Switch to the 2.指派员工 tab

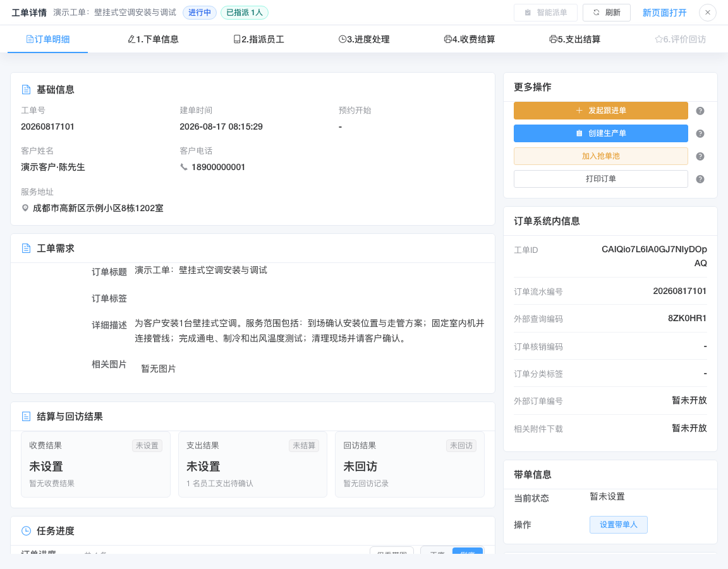coord(258,39)
